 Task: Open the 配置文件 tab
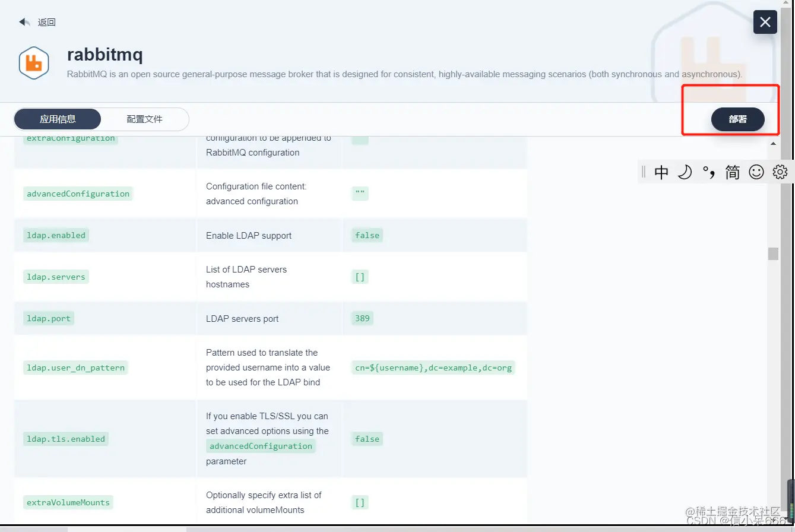(144, 119)
